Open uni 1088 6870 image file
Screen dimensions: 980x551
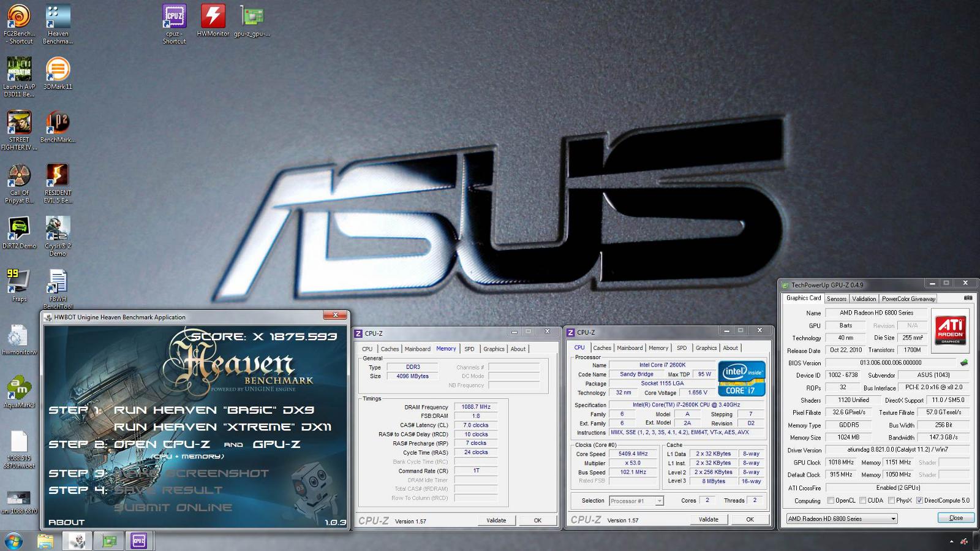(x=19, y=502)
